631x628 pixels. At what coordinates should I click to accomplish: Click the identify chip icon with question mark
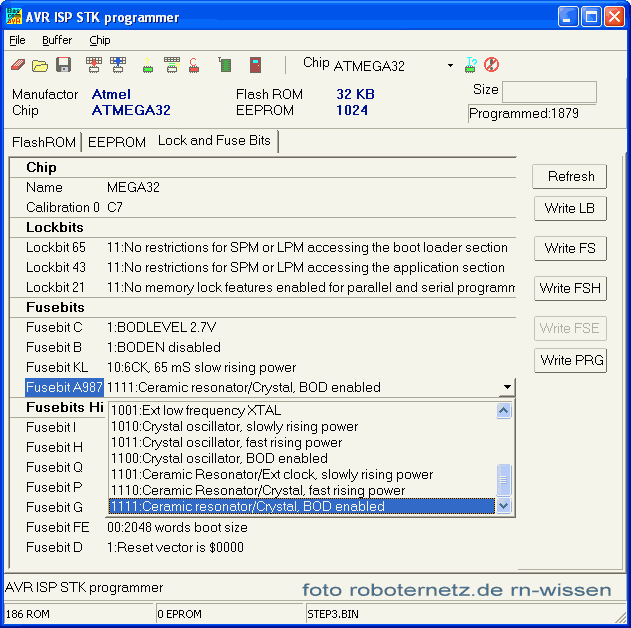pyautogui.click(x=470, y=66)
